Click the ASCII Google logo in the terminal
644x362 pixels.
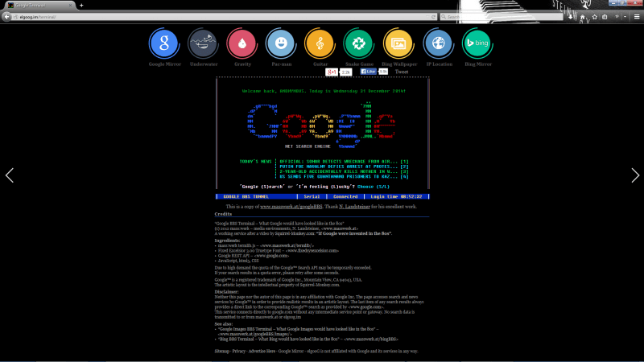322,125
